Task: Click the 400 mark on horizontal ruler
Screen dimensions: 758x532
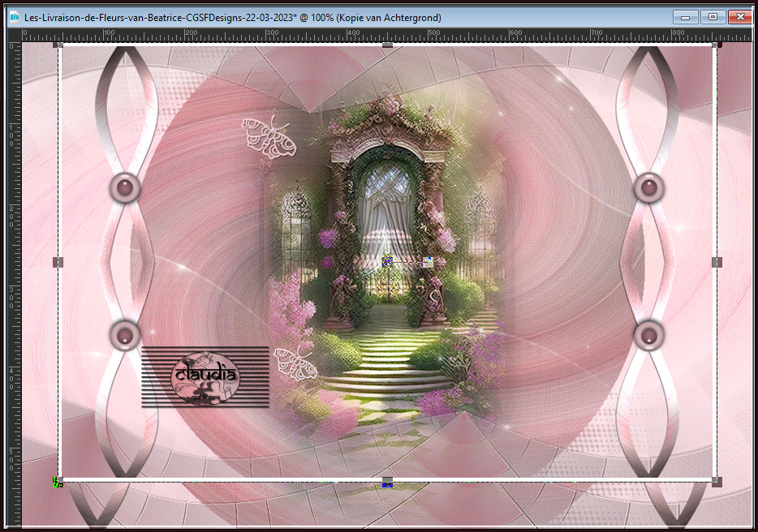Action: 353,33
